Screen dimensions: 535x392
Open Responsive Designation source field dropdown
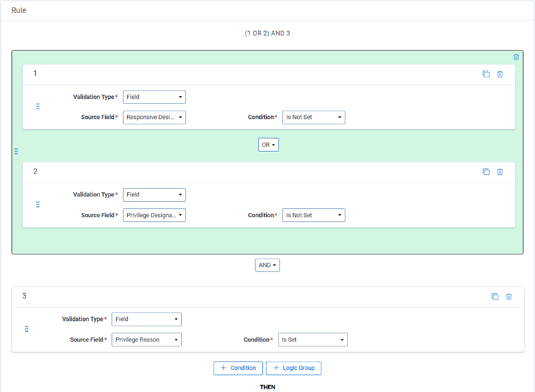tap(154, 118)
